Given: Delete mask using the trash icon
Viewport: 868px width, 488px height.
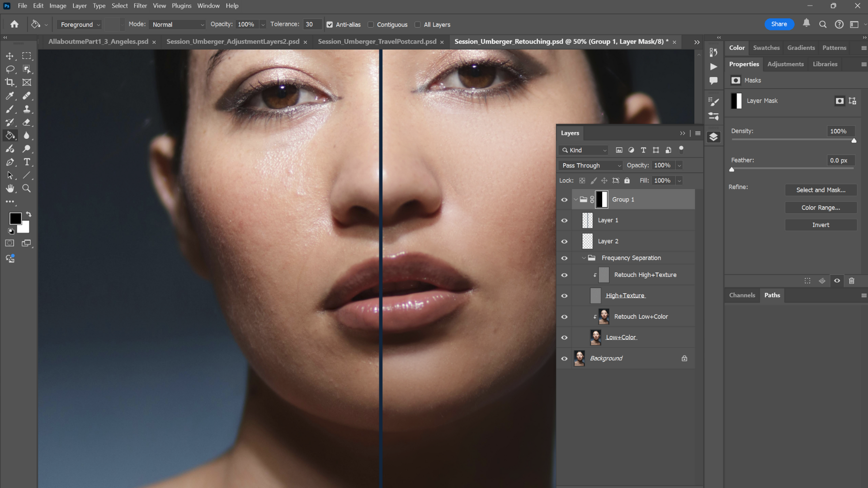Looking at the screenshot, I should pyautogui.click(x=852, y=281).
